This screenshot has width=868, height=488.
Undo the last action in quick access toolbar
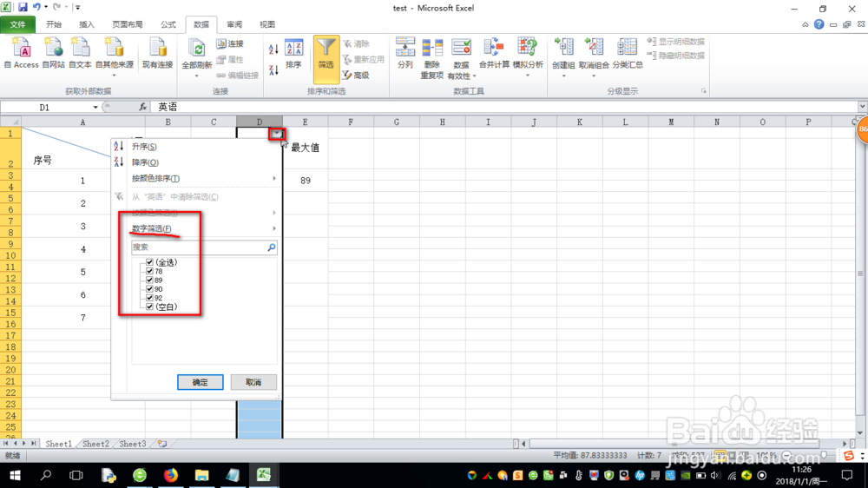click(36, 7)
